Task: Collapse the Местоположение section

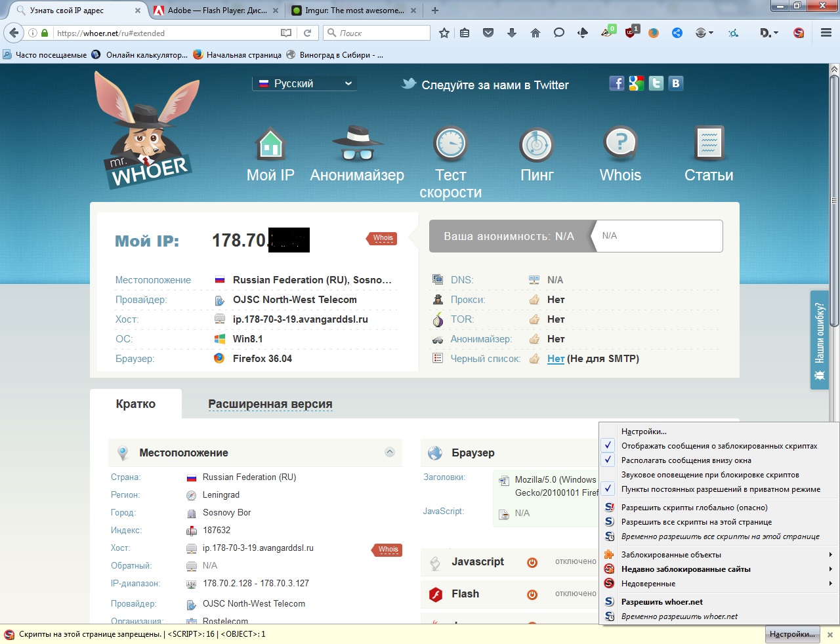Action: pos(389,452)
